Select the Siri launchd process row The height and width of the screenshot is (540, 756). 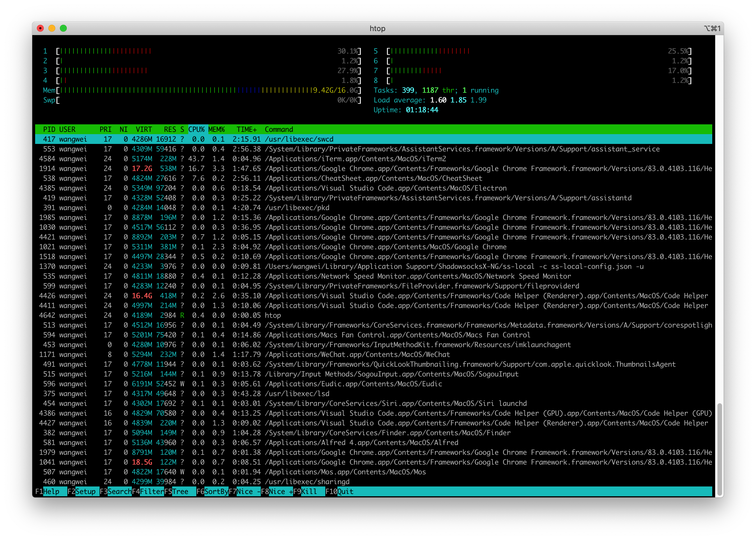373,403
